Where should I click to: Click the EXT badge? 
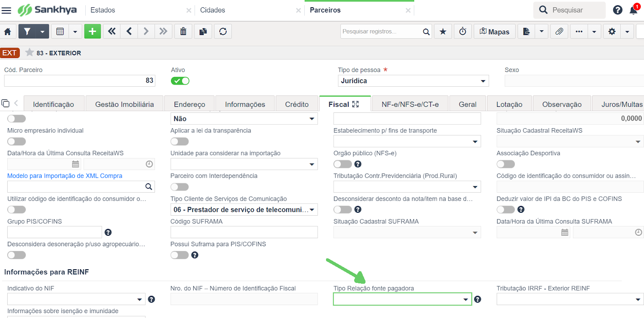pyautogui.click(x=10, y=53)
